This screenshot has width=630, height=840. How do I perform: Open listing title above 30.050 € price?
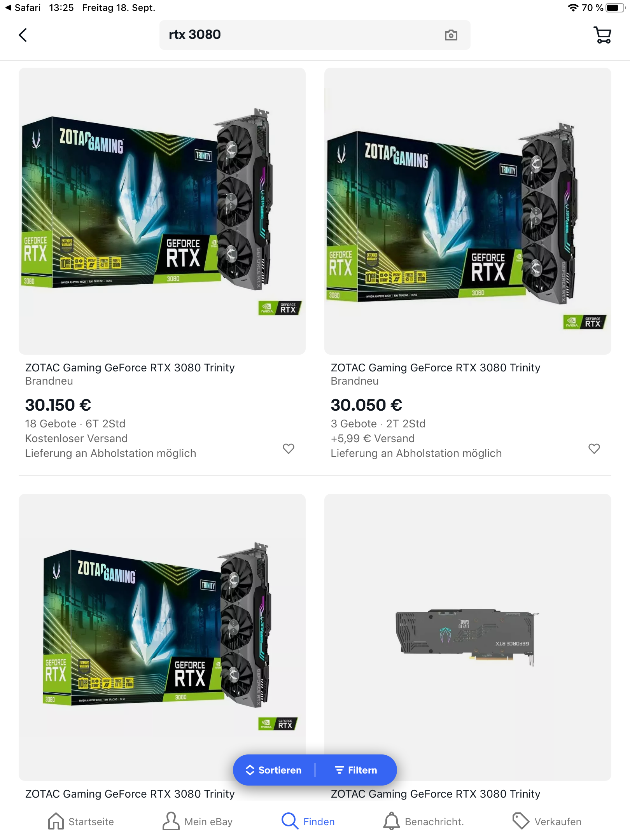click(436, 367)
